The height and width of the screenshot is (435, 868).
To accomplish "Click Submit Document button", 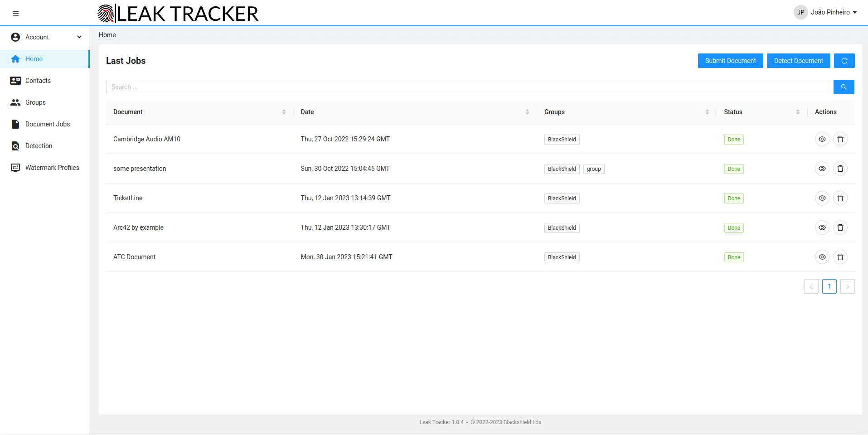I will [x=730, y=61].
